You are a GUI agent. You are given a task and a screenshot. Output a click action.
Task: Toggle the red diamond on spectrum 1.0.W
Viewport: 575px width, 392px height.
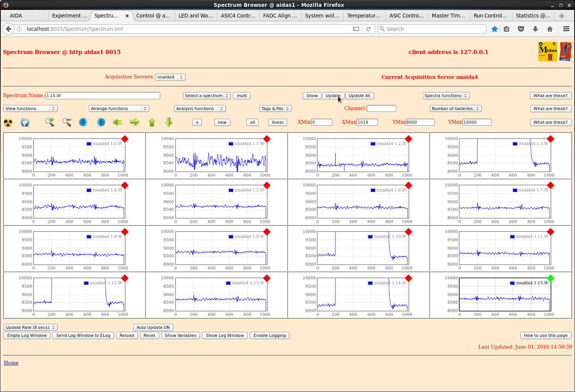(x=125, y=139)
